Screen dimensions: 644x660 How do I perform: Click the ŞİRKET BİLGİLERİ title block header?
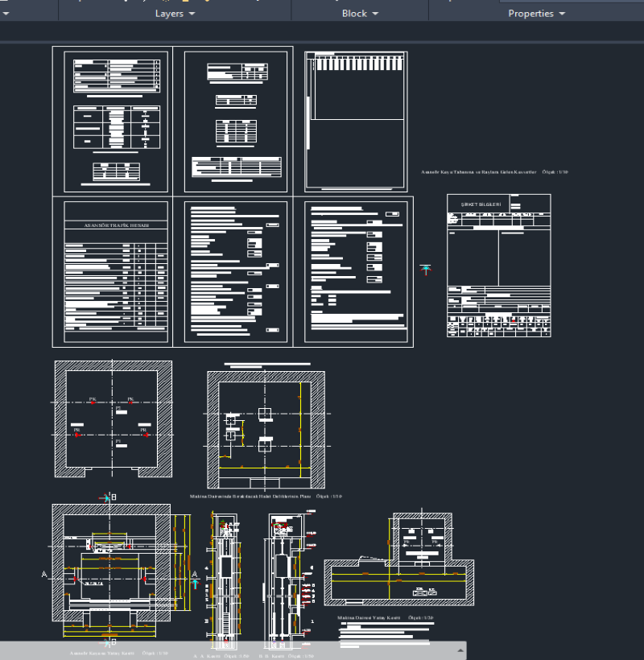[x=481, y=205]
